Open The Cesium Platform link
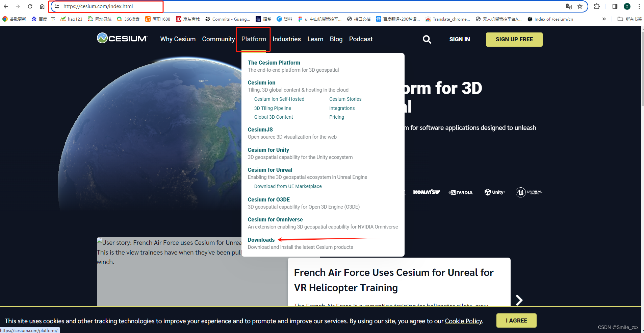The height and width of the screenshot is (333, 644). point(274,63)
